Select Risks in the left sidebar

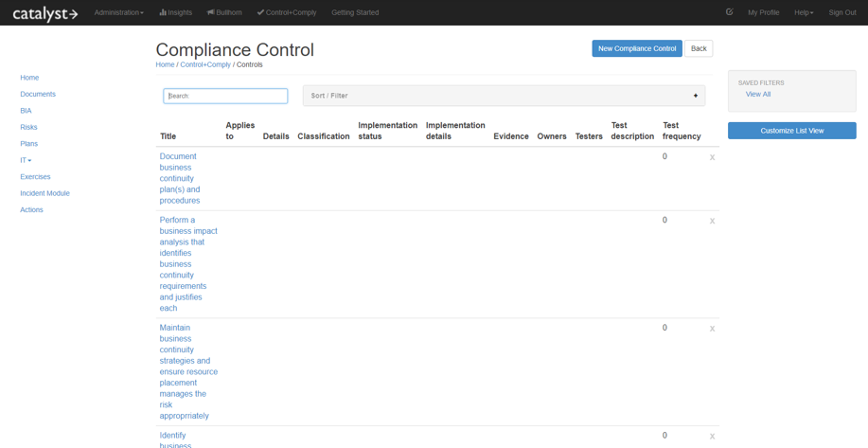(28, 127)
